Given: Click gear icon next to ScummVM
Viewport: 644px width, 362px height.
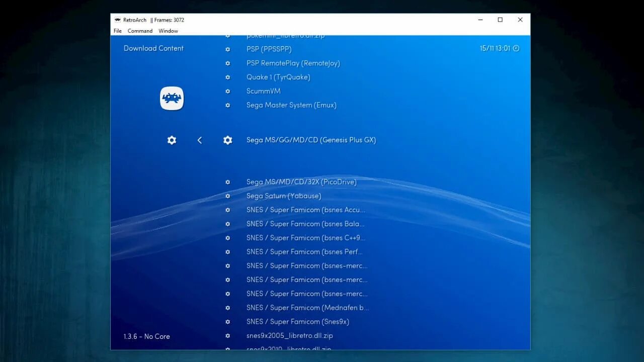Looking at the screenshot, I should (227, 92).
